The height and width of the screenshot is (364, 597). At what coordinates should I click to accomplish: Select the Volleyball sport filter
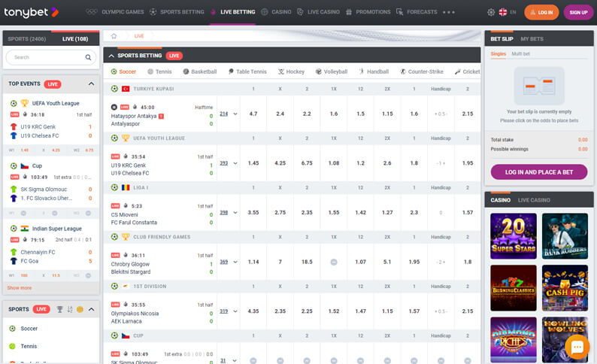tap(331, 71)
